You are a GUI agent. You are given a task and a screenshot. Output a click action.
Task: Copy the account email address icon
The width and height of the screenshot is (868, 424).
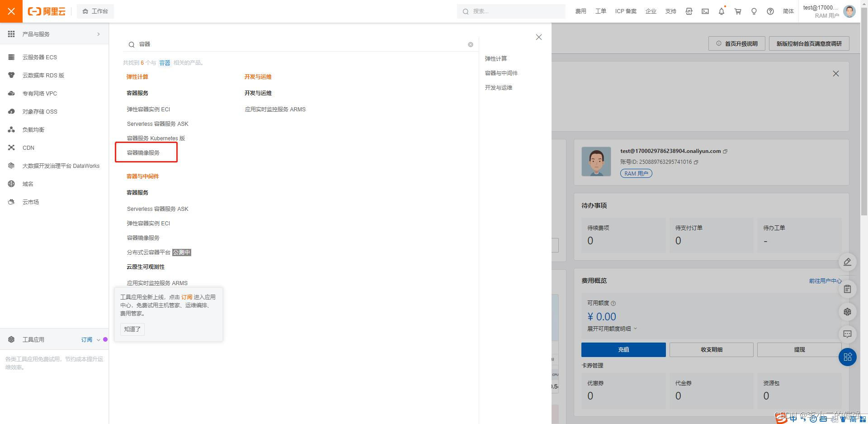click(725, 151)
